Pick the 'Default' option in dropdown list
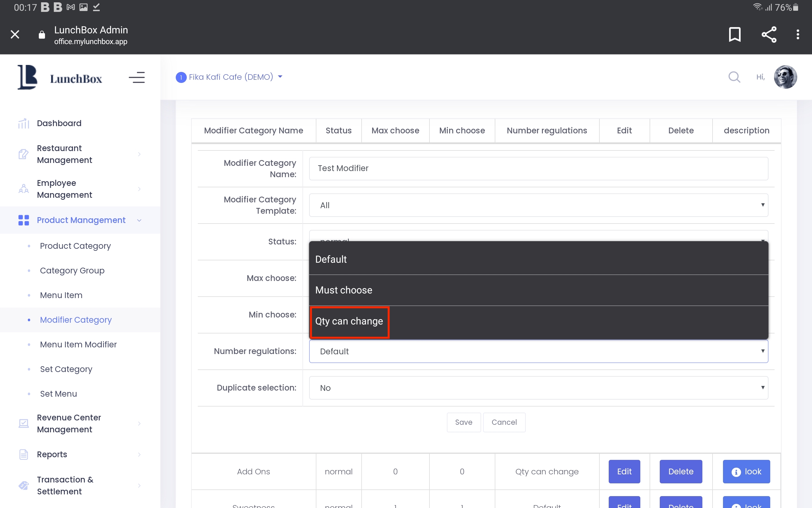 [331, 260]
